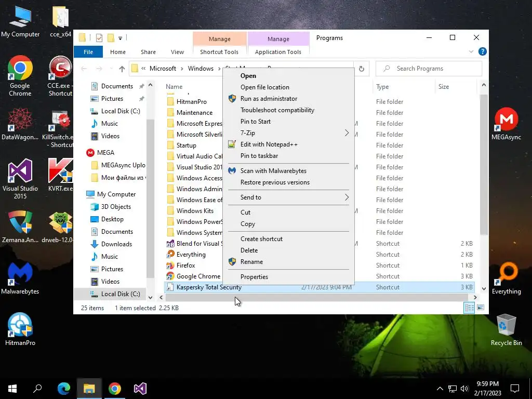The image size is (532, 399).
Task: Open the network tray icon
Action: (453, 389)
